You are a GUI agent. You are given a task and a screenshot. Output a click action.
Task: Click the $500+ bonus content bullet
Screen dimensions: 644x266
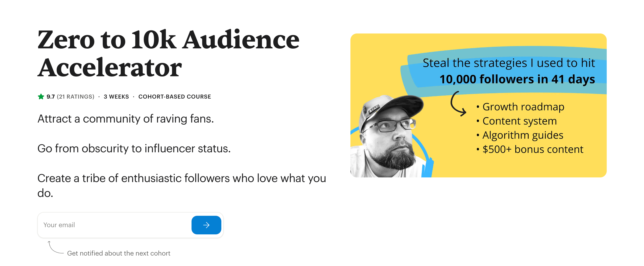pyautogui.click(x=532, y=150)
